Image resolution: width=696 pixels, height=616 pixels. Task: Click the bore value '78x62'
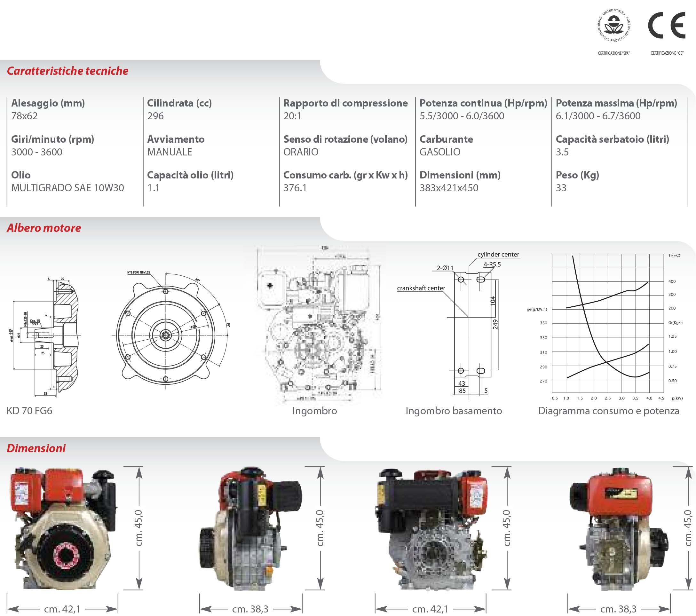(25, 116)
